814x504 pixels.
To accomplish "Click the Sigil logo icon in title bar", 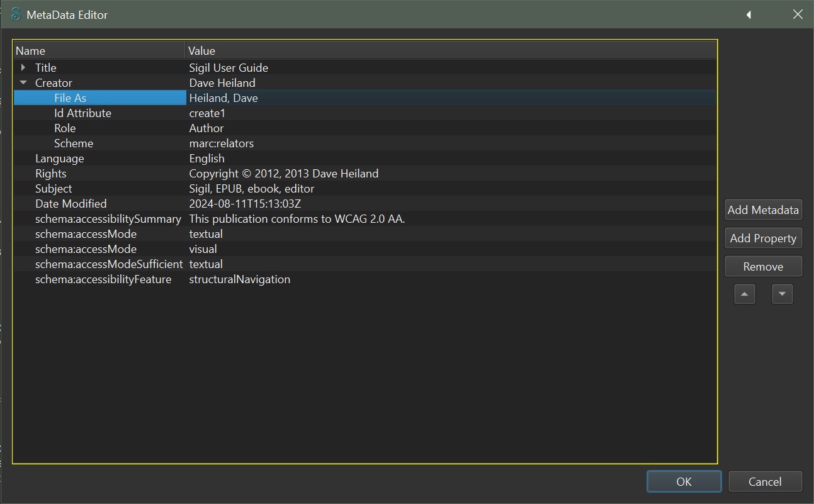I will click(16, 14).
